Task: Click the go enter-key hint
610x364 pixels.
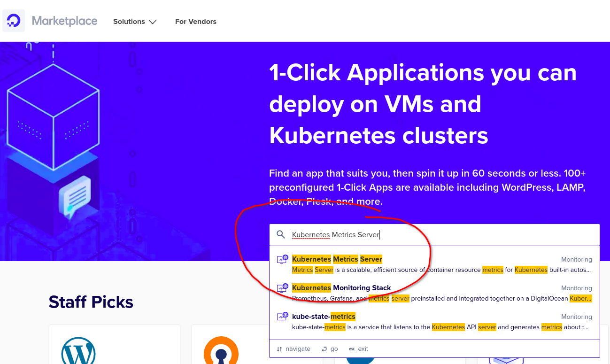Action: (x=330, y=349)
